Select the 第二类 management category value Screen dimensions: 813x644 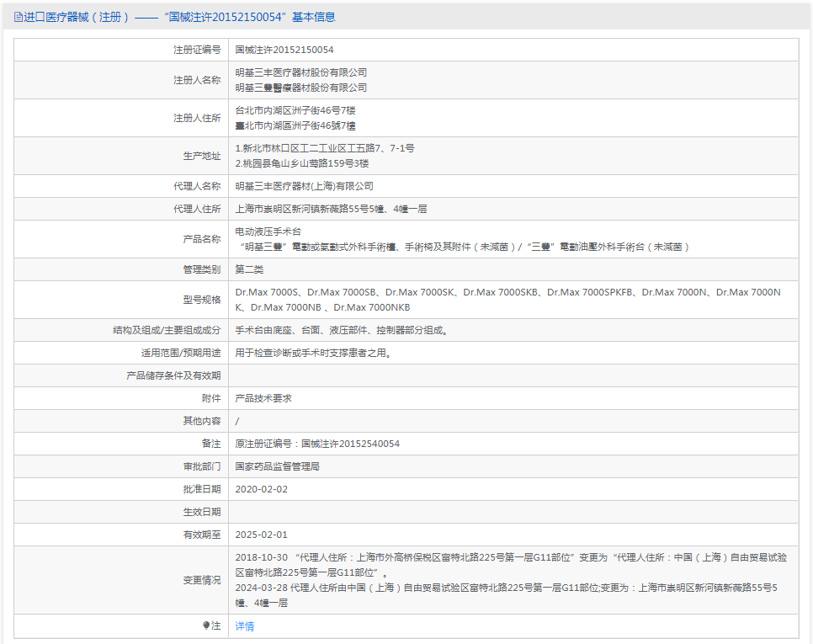[x=249, y=269]
